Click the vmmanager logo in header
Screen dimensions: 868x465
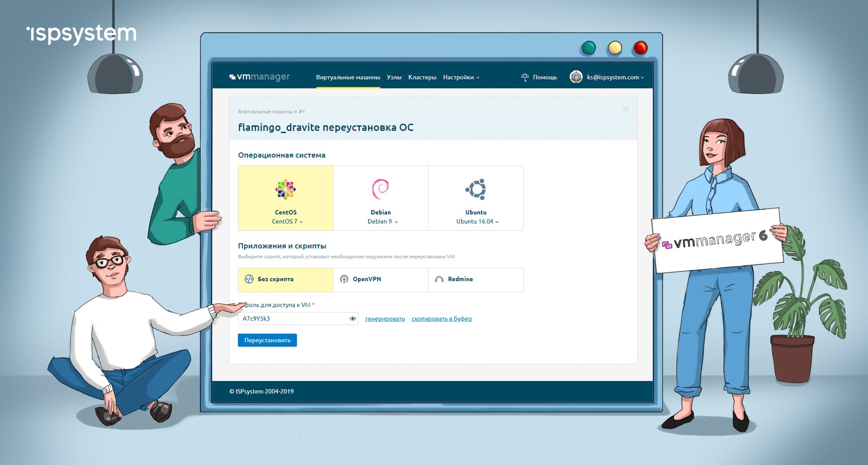pyautogui.click(x=260, y=77)
